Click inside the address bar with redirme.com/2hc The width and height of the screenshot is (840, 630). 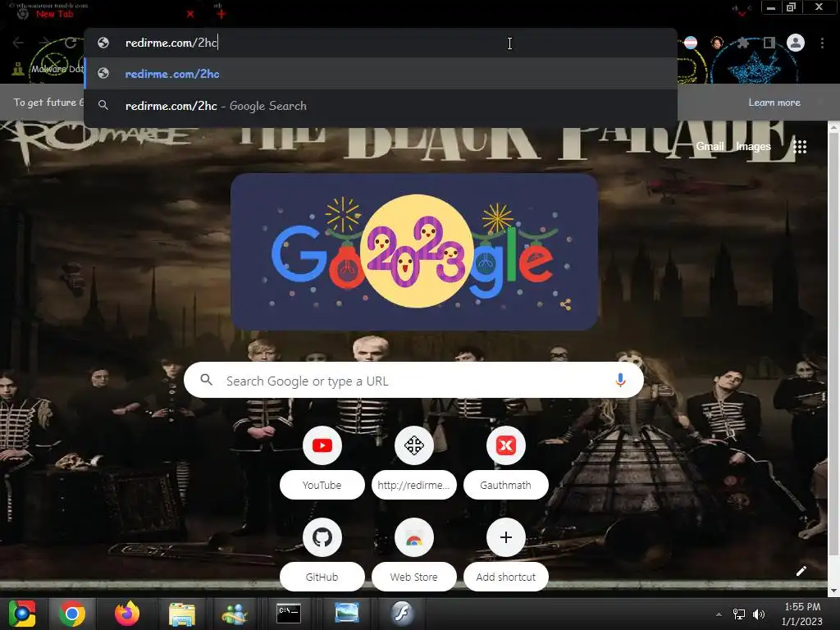(x=381, y=43)
